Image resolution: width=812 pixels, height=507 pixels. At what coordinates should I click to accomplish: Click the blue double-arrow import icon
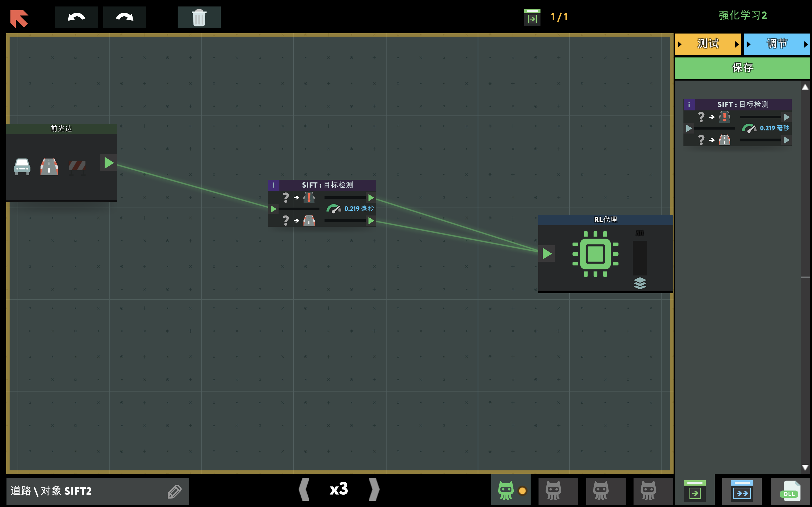pos(742,491)
